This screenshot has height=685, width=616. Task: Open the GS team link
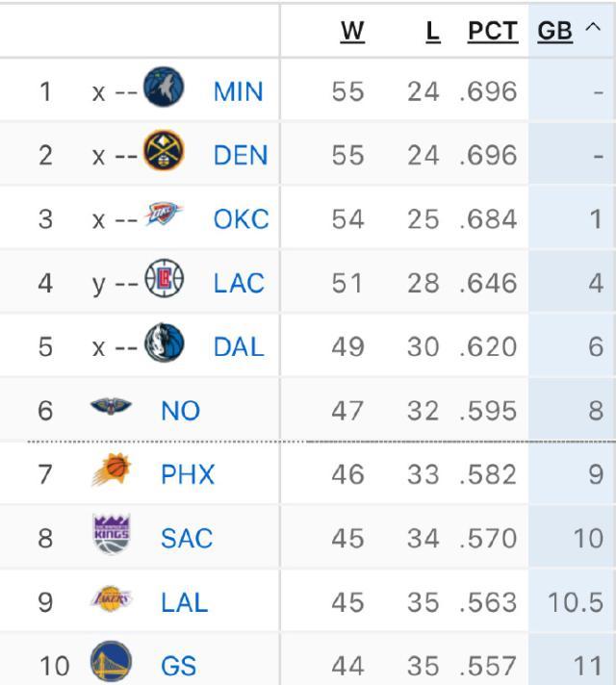pyautogui.click(x=178, y=666)
